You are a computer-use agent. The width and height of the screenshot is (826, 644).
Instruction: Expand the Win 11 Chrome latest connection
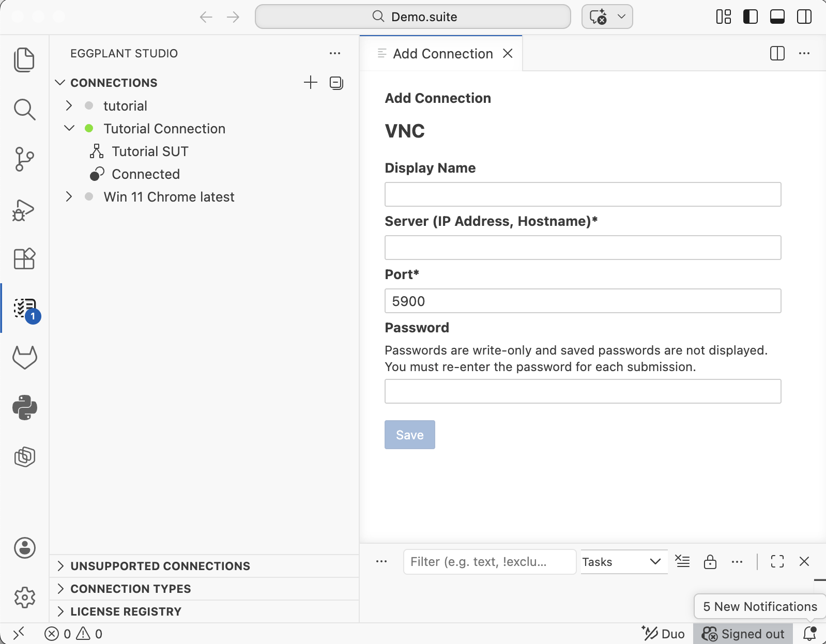coord(69,197)
